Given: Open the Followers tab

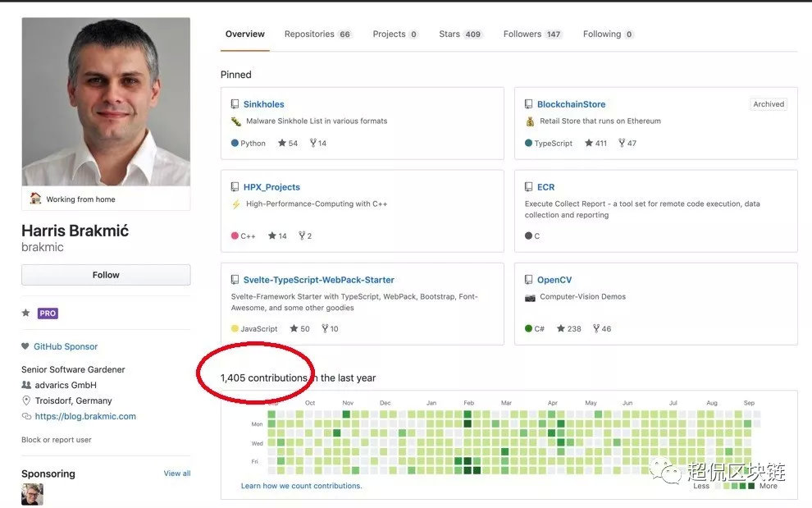Looking at the screenshot, I should click(532, 34).
